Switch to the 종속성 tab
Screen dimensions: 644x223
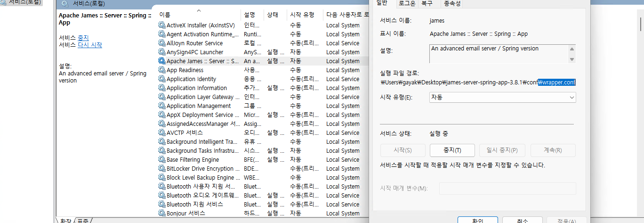[451, 4]
